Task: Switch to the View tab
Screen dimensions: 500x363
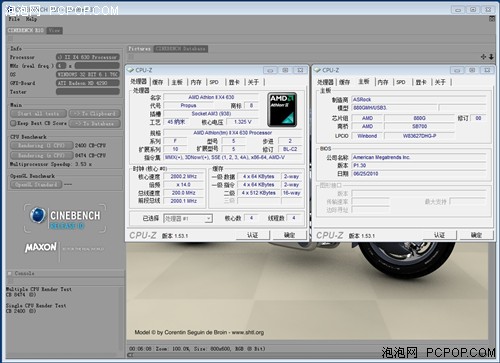Action: tap(54, 30)
